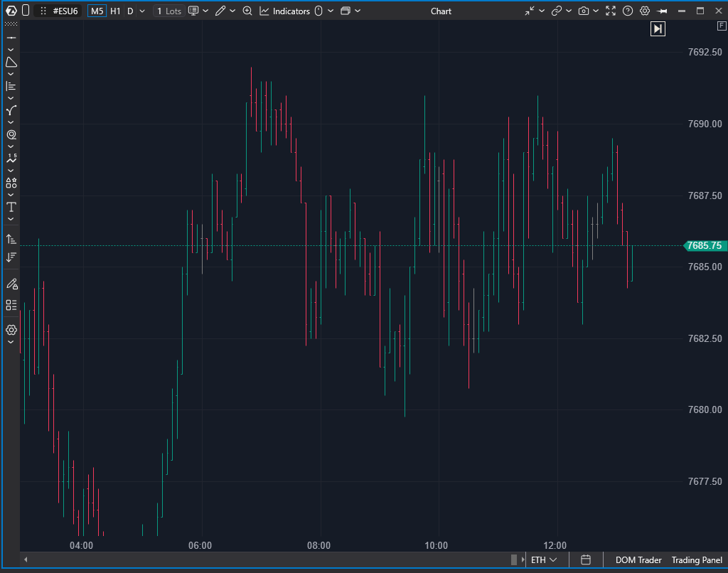Viewport: 728px width, 573px height.
Task: Click the collapse arrows icon in title bar
Action: coord(529,11)
